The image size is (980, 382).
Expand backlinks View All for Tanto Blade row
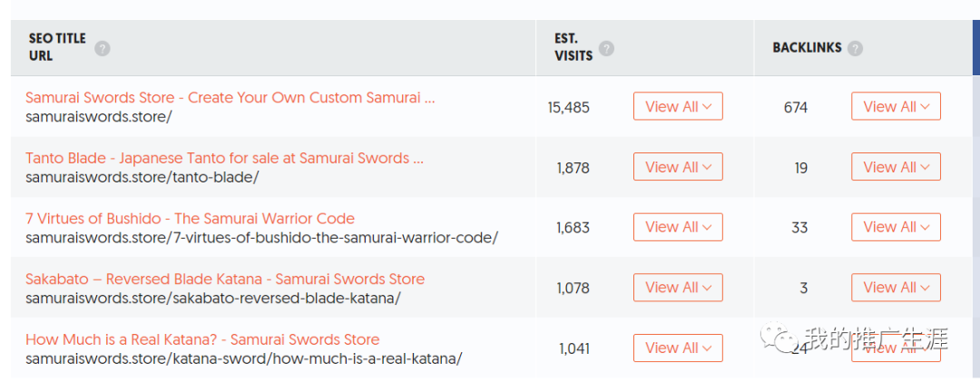pyautogui.click(x=896, y=167)
